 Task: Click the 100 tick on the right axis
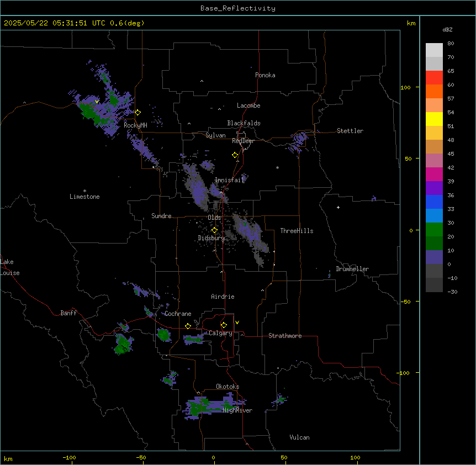(405, 87)
